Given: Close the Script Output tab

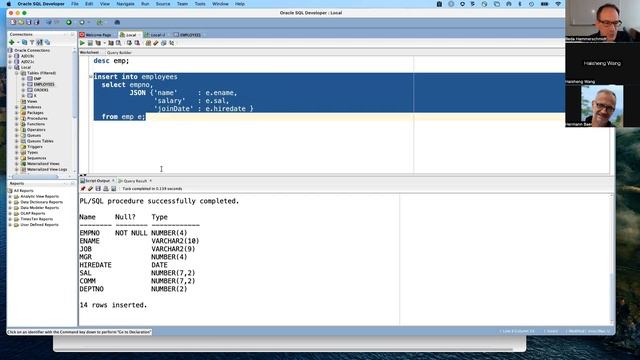Looking at the screenshot, I should [113, 180].
